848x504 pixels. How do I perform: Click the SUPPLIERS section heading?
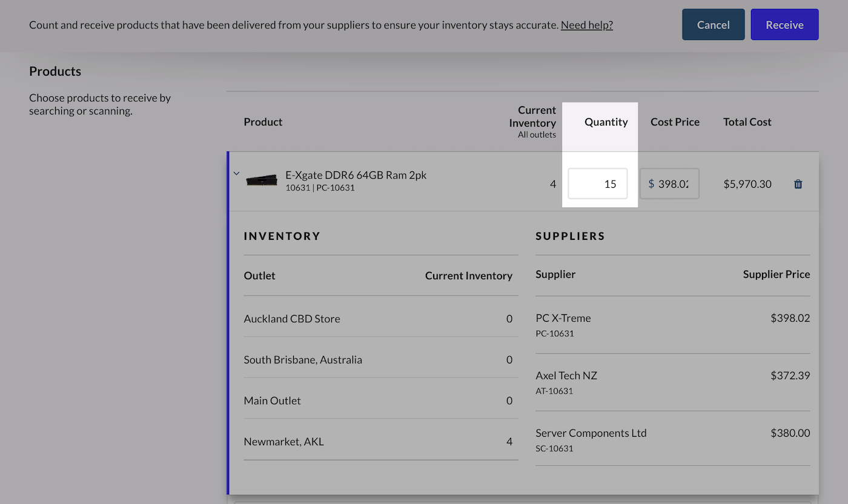(x=570, y=236)
